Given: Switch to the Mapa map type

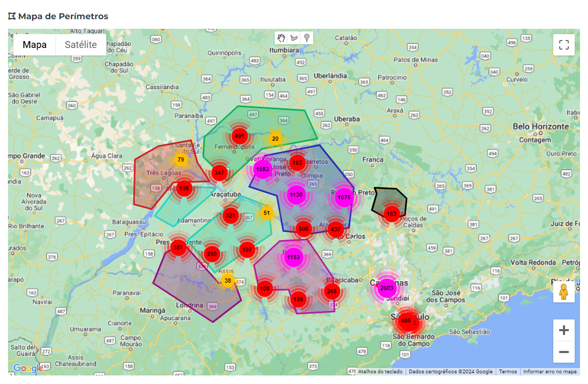Looking at the screenshot, I should point(35,45).
